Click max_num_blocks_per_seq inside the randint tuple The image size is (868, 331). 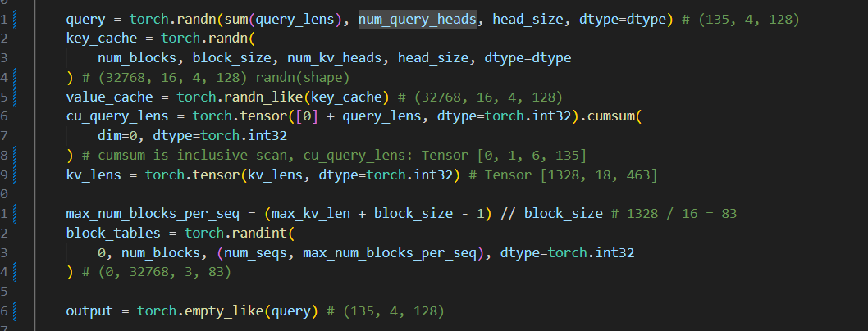390,252
